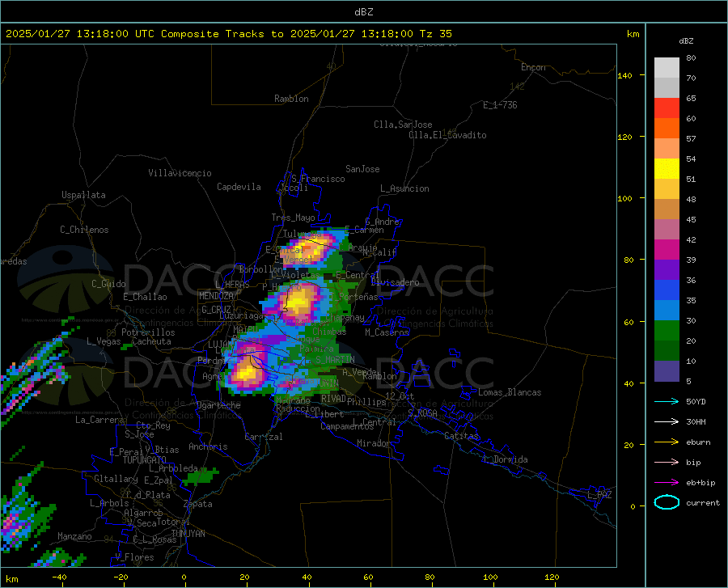728x588 pixels.
Task: Click the '50YD' legend label
Action: pyautogui.click(x=696, y=401)
